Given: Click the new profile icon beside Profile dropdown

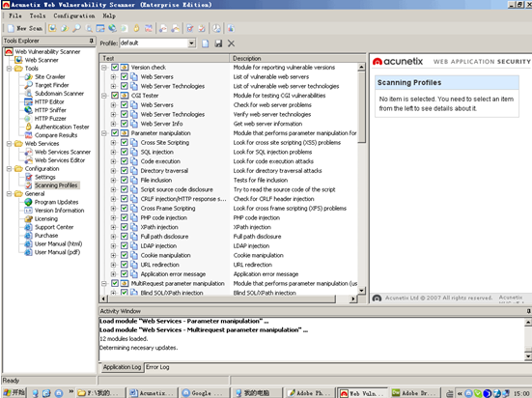Looking at the screenshot, I should [206, 43].
